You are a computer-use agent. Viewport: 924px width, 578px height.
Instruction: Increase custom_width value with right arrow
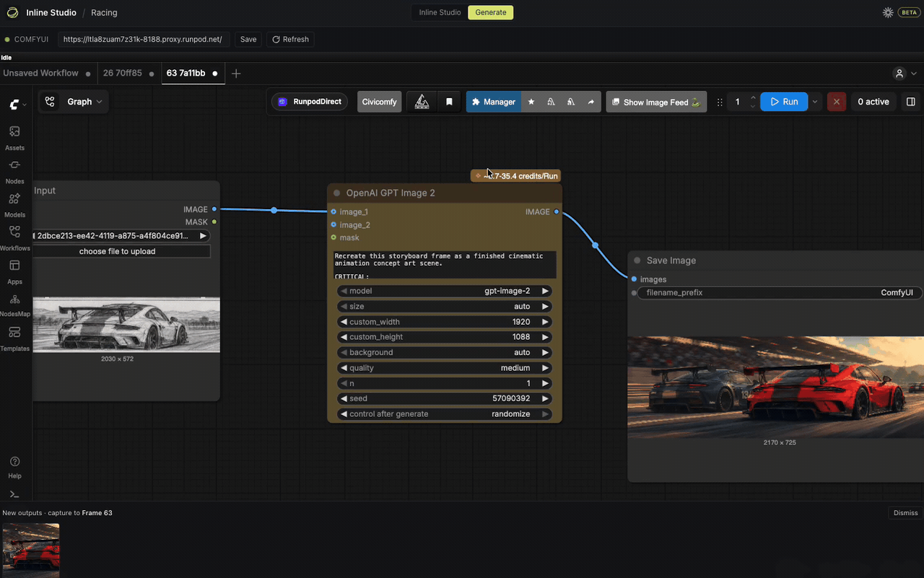point(545,322)
